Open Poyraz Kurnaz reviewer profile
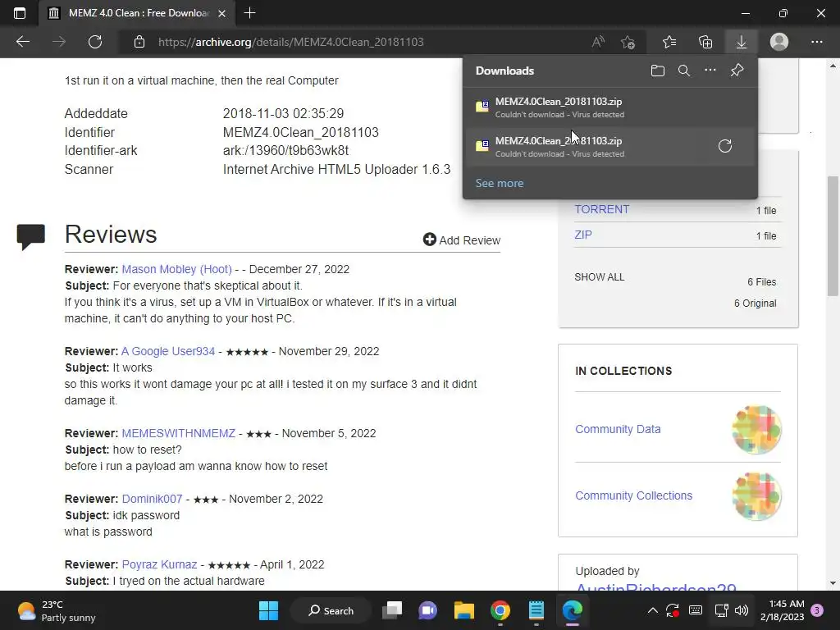Viewport: 840px width, 630px height. (x=159, y=564)
